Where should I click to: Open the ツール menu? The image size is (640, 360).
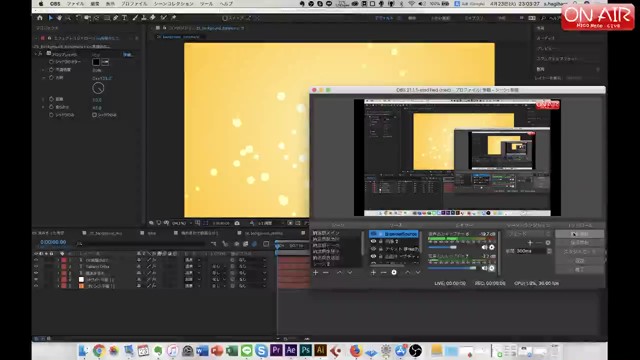click(207, 4)
